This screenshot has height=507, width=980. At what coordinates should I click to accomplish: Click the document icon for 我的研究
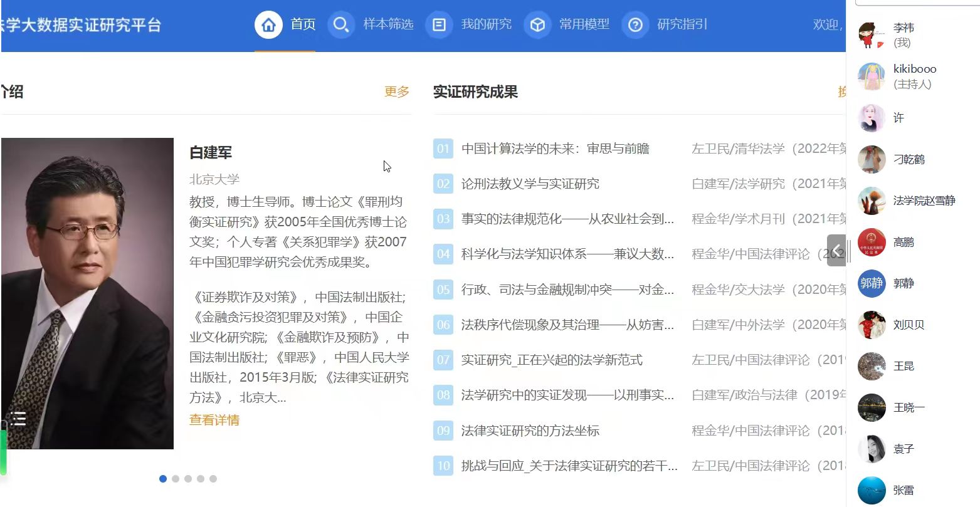coord(439,25)
